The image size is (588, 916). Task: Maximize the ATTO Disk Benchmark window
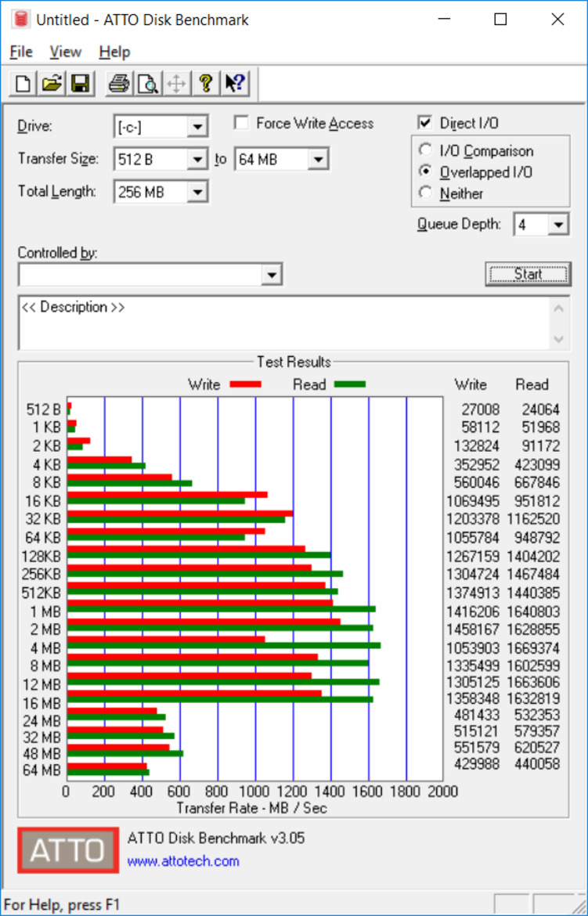[x=500, y=20]
